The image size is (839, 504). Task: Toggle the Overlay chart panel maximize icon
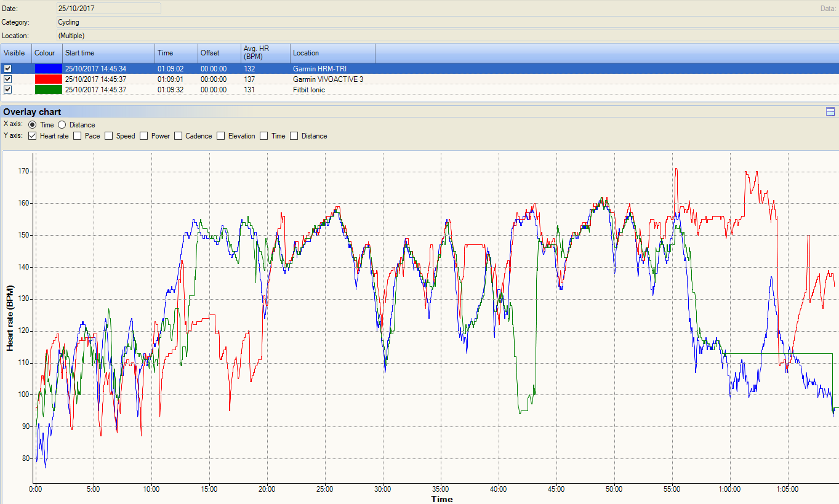click(830, 111)
